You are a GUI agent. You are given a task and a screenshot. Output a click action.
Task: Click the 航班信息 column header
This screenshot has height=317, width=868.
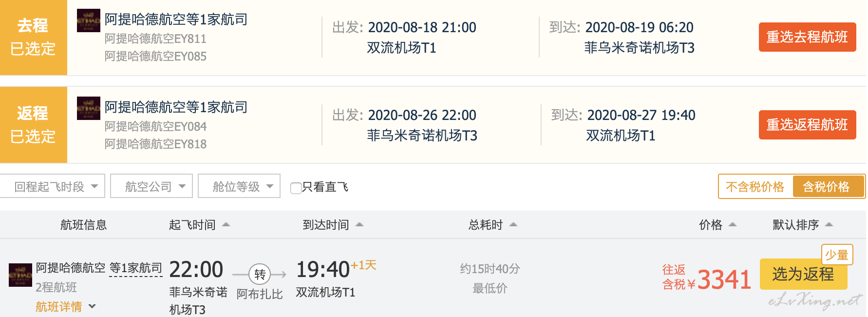pyautogui.click(x=83, y=225)
